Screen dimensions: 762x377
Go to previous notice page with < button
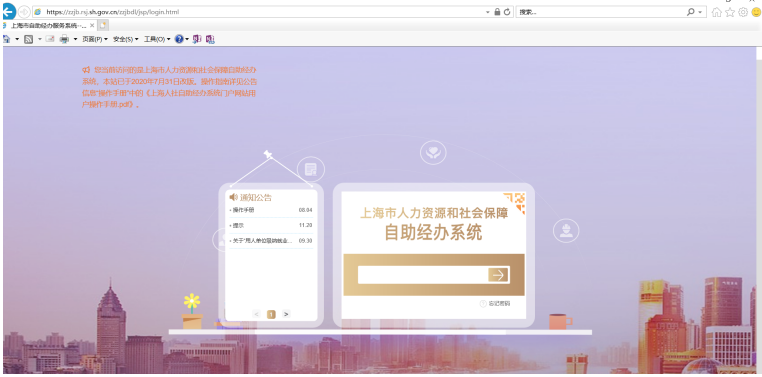tap(257, 314)
